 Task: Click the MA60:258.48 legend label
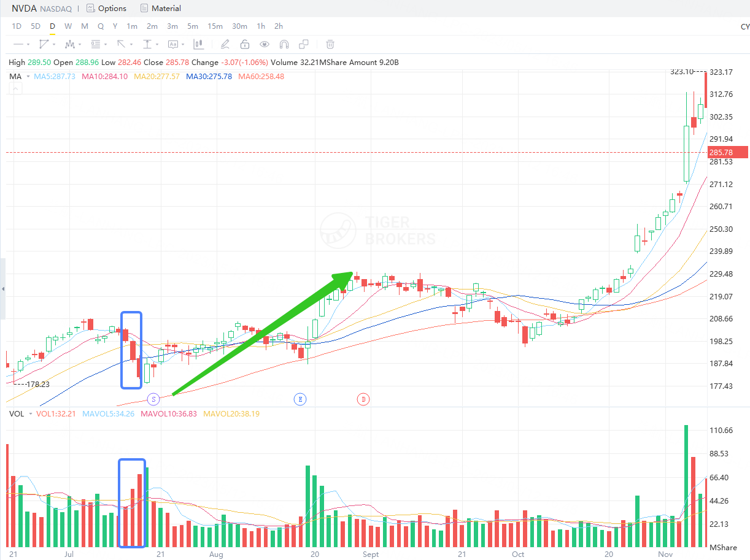(x=261, y=77)
